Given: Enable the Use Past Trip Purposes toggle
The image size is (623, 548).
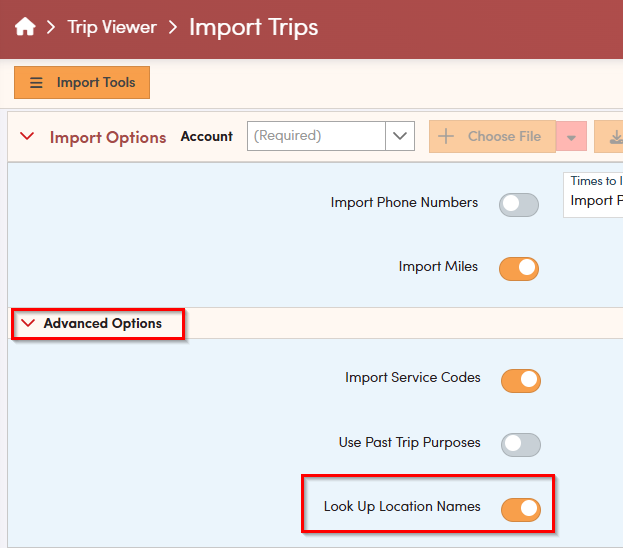Looking at the screenshot, I should pyautogui.click(x=520, y=444).
